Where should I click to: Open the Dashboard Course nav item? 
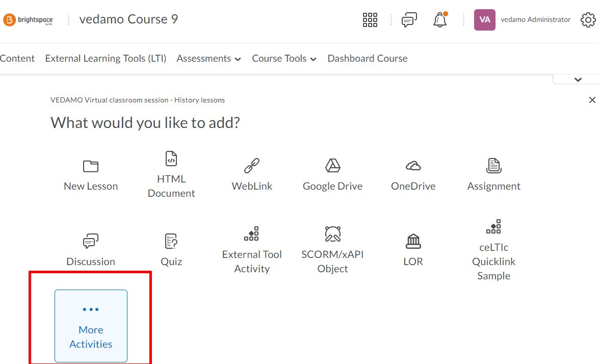368,59
